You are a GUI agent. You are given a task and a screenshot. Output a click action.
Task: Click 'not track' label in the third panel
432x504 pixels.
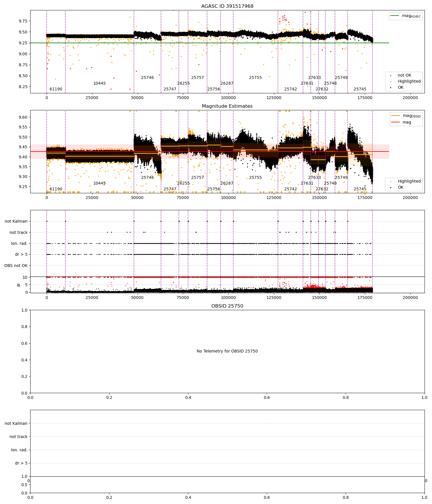[18, 232]
